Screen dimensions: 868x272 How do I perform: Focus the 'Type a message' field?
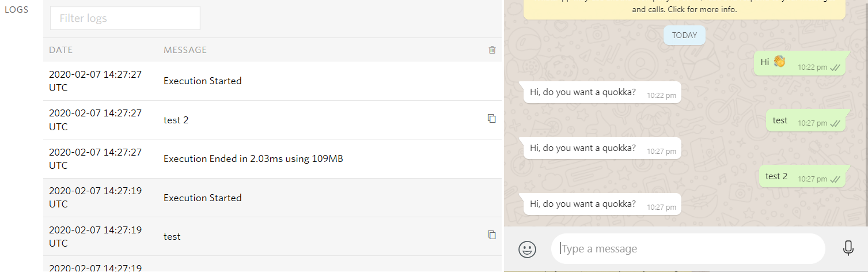688,248
